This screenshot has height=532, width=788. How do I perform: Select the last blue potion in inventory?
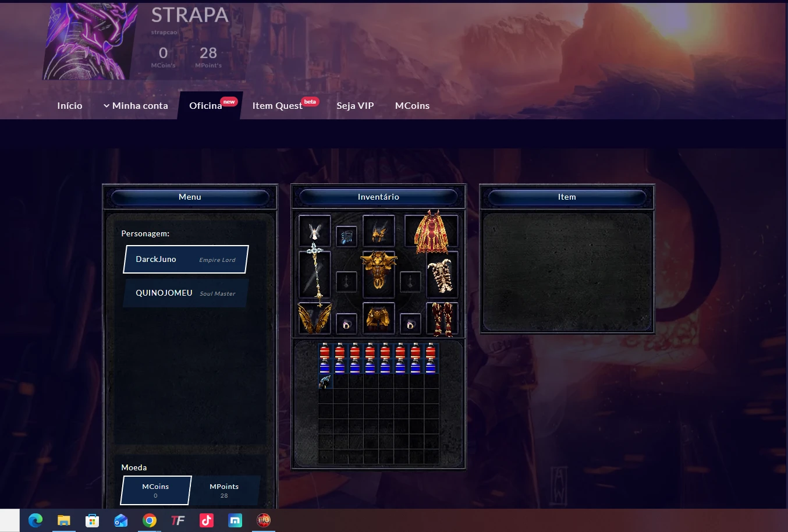431,366
